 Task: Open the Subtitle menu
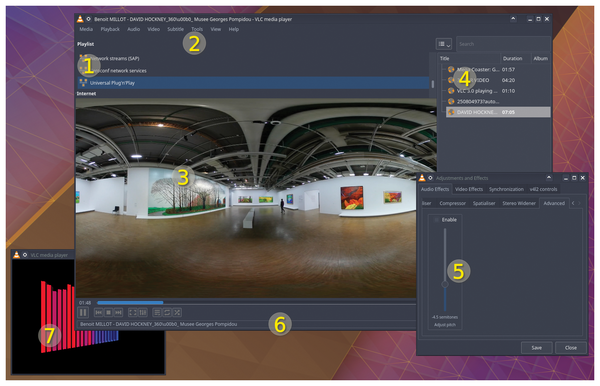tap(175, 29)
